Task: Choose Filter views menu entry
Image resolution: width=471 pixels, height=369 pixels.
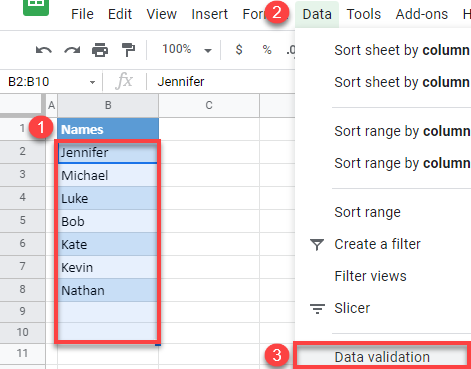Action: coord(370,276)
